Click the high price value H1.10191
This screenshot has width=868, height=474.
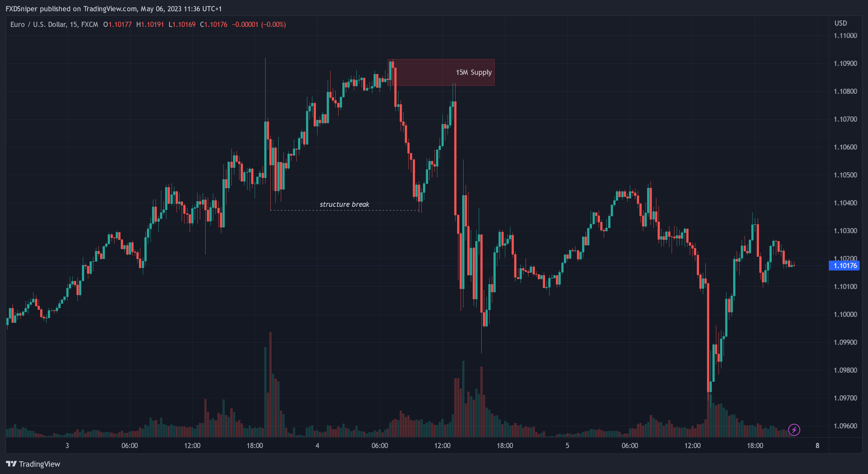150,25
